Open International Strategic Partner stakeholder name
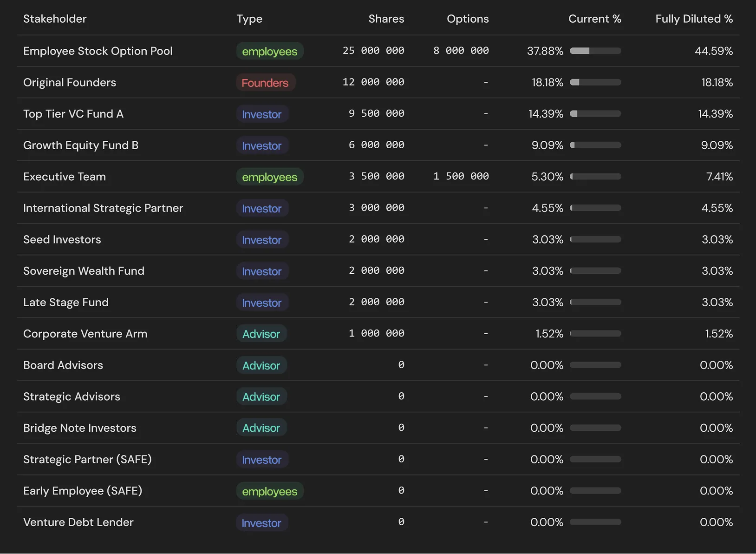Screen dimensions: 756x554 103,208
